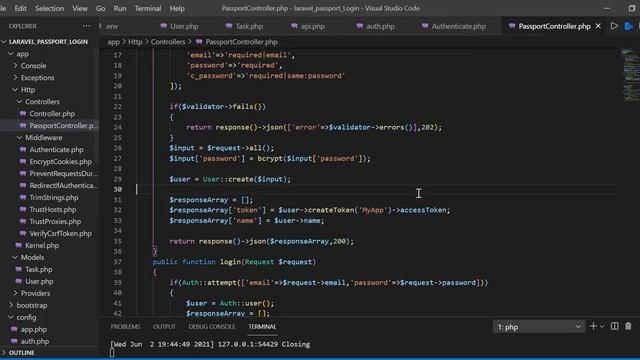Open Explorer more actions ellipsis
Screen dimensions: 640x360
(86, 26)
